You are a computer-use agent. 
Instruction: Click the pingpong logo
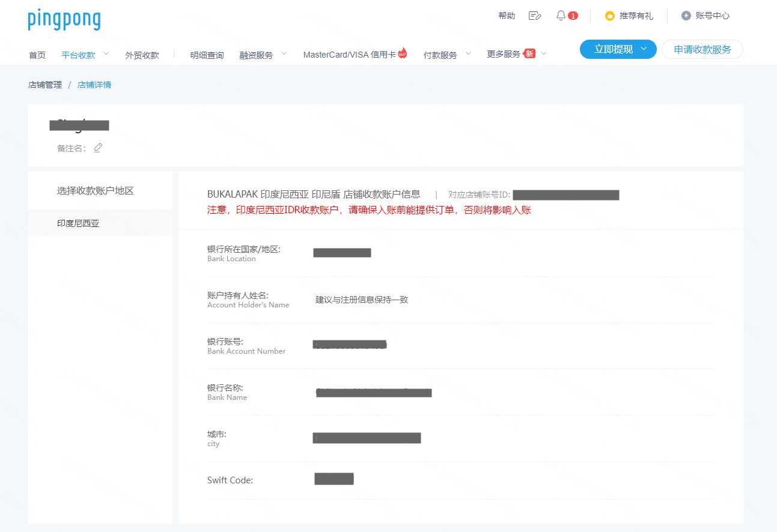pos(64,20)
